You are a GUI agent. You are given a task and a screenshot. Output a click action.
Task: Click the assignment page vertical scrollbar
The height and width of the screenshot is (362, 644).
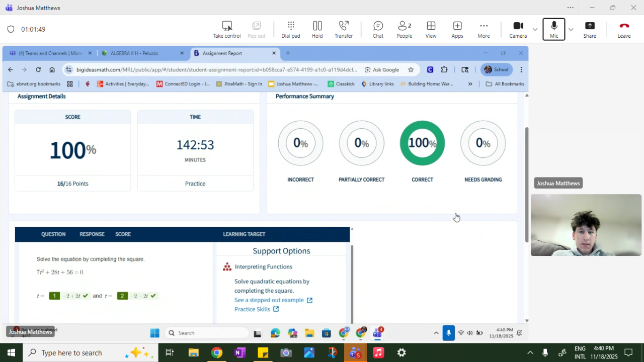tap(527, 184)
